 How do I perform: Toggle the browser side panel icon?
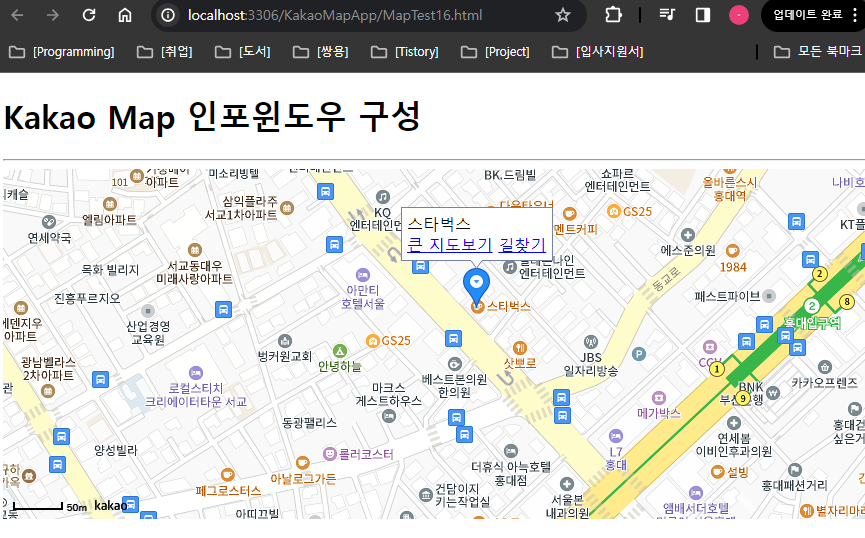[x=703, y=15]
